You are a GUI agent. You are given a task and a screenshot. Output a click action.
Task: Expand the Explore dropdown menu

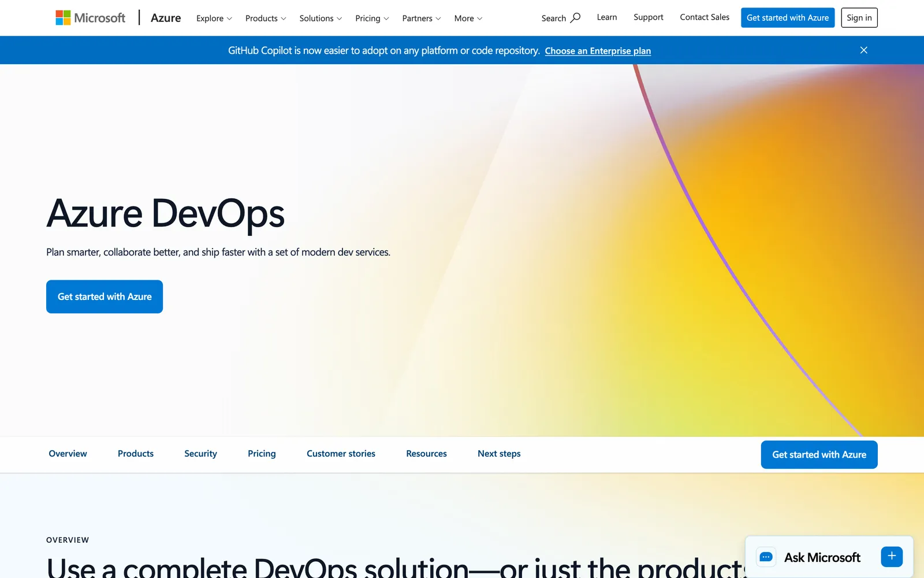point(214,18)
